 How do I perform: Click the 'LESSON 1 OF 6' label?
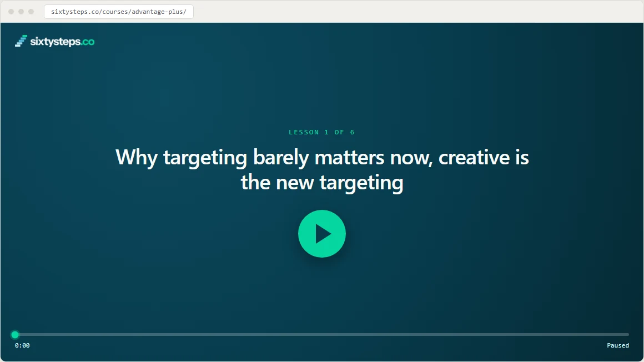pos(321,132)
